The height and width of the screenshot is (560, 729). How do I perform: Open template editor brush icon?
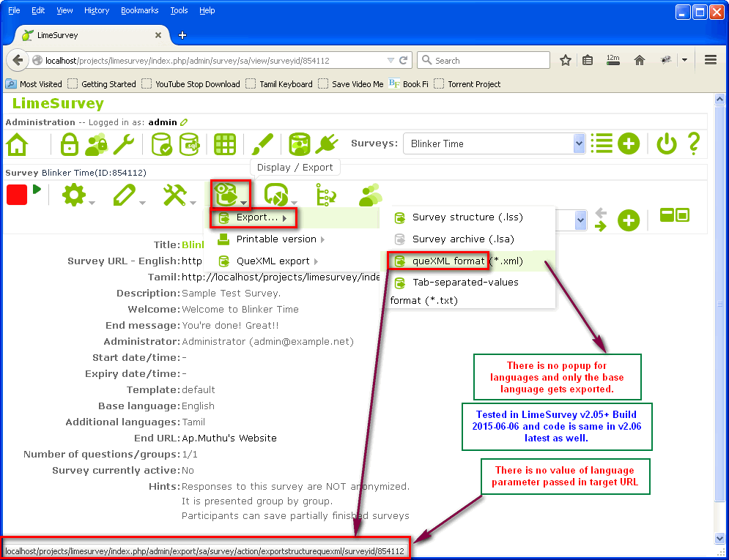pyautogui.click(x=263, y=144)
